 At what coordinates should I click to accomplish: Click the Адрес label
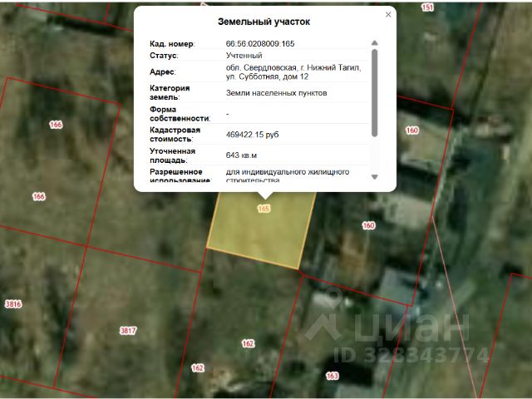coord(163,72)
